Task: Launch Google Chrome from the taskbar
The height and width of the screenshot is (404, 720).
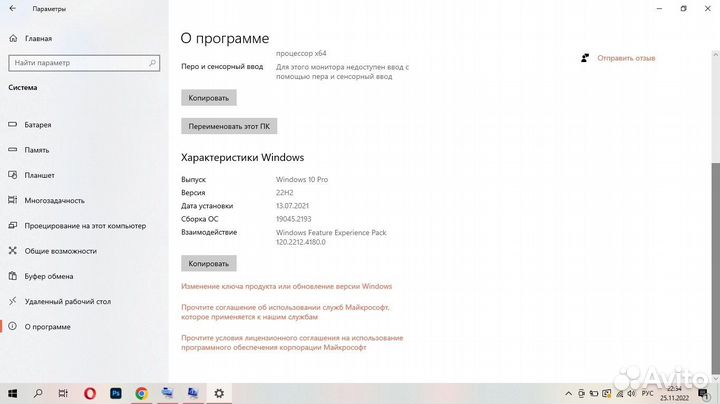Action: click(141, 393)
